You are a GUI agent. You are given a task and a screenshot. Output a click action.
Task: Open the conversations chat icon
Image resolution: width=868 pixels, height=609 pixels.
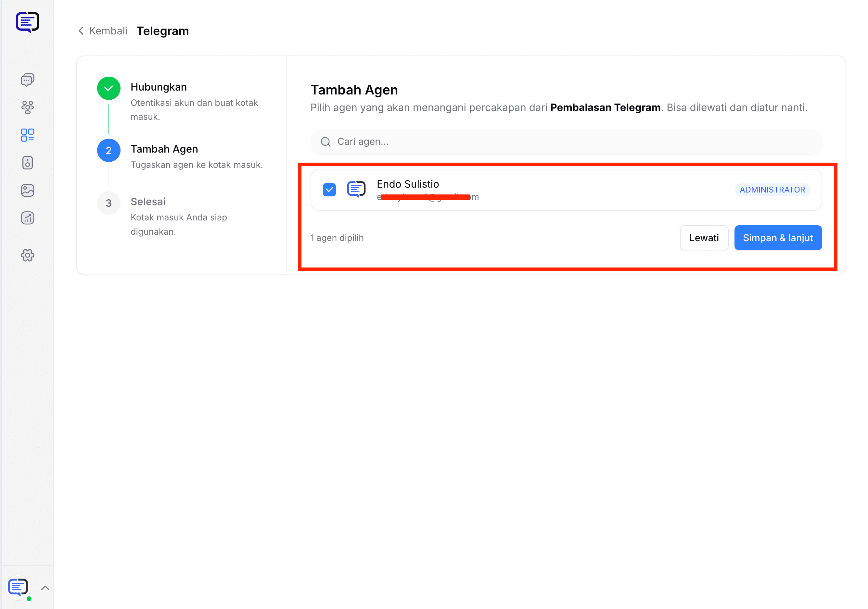(x=28, y=80)
